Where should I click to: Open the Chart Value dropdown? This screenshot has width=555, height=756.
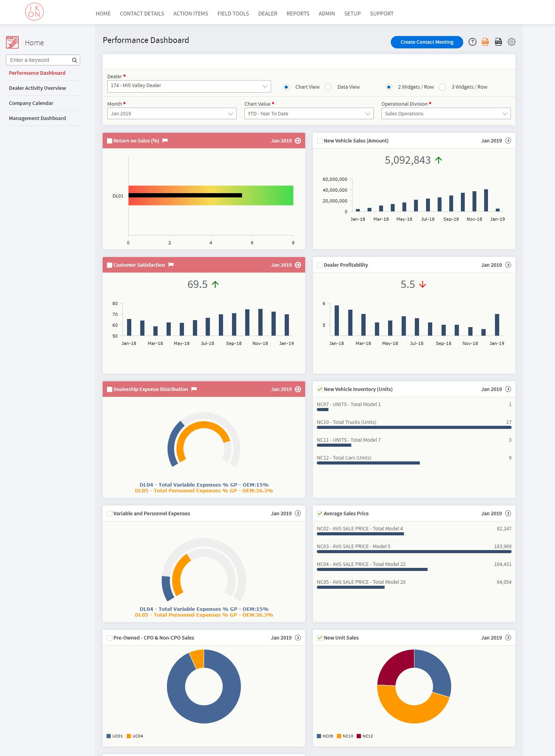(x=309, y=113)
